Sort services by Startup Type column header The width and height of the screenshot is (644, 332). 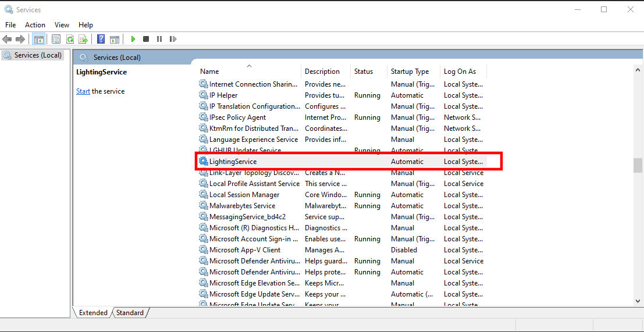410,72
